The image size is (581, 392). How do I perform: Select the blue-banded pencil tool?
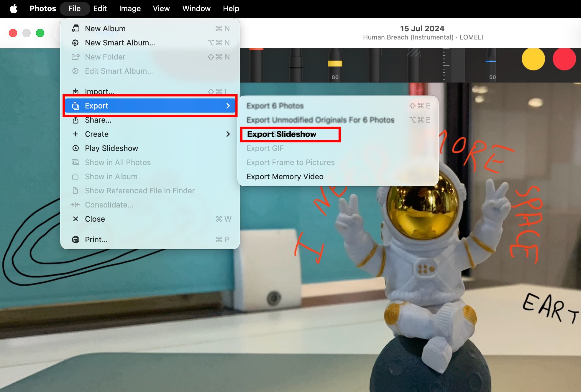[x=491, y=65]
